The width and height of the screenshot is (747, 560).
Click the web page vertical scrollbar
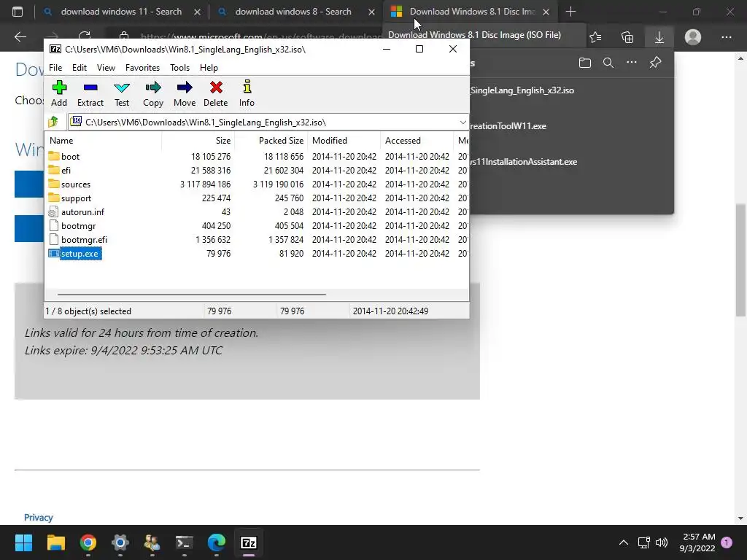pos(740,260)
